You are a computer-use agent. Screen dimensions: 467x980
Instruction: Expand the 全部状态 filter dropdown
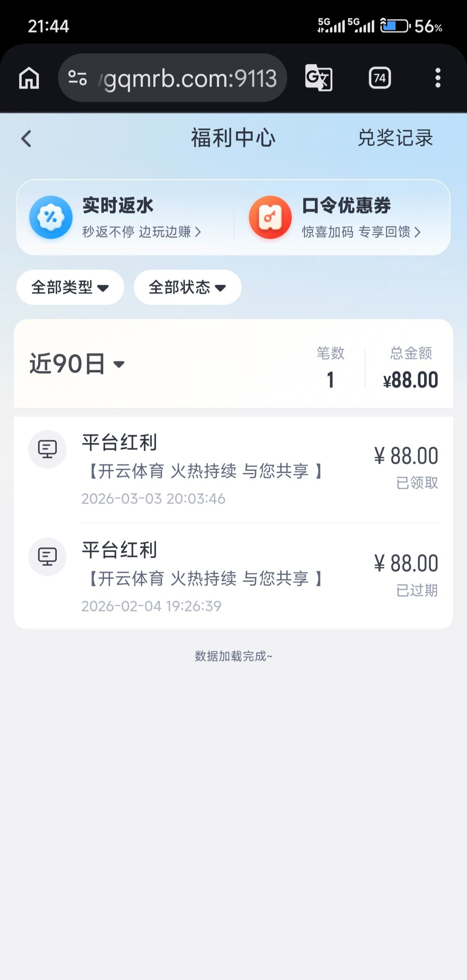[x=187, y=287]
